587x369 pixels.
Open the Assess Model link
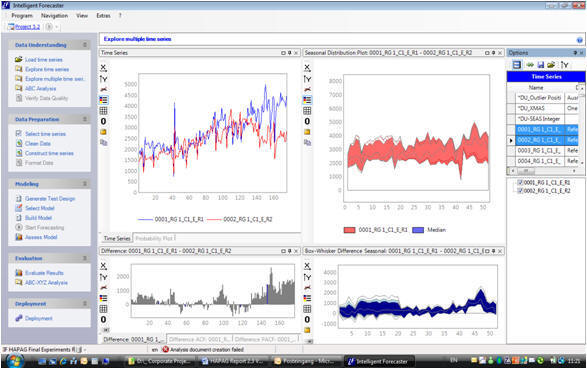41,237
